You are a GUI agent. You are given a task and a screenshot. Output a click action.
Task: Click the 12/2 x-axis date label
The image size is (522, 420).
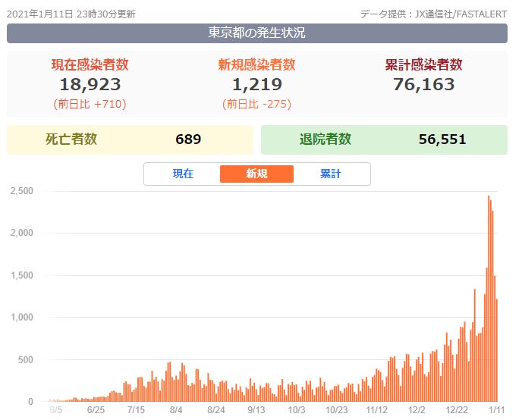point(417,409)
